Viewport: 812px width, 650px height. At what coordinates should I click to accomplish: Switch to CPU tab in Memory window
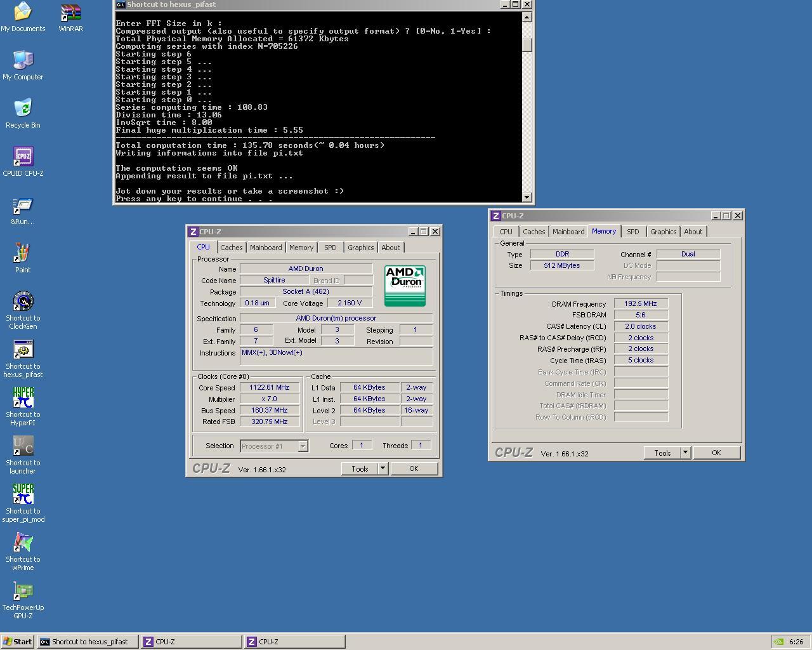pyautogui.click(x=506, y=232)
